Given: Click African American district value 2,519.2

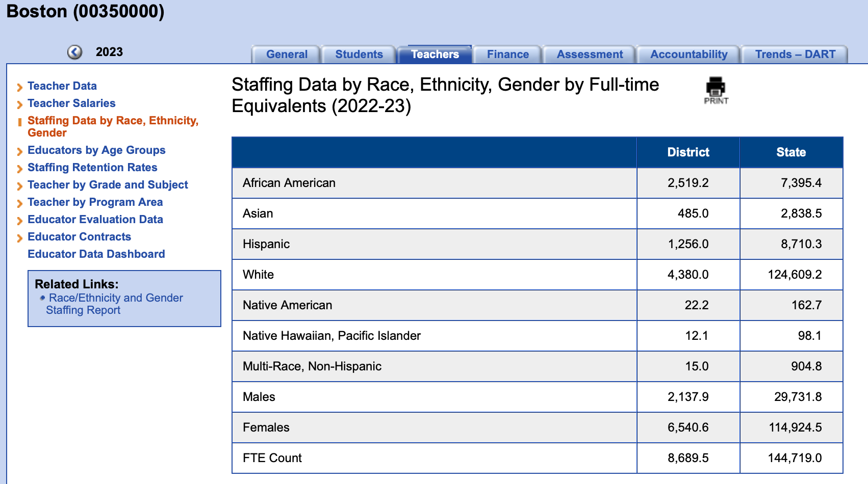Looking at the screenshot, I should tap(688, 183).
